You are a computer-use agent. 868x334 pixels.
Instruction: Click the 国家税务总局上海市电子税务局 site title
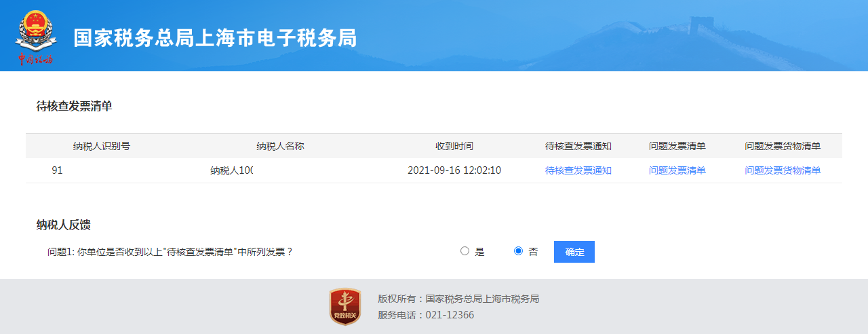(x=215, y=38)
